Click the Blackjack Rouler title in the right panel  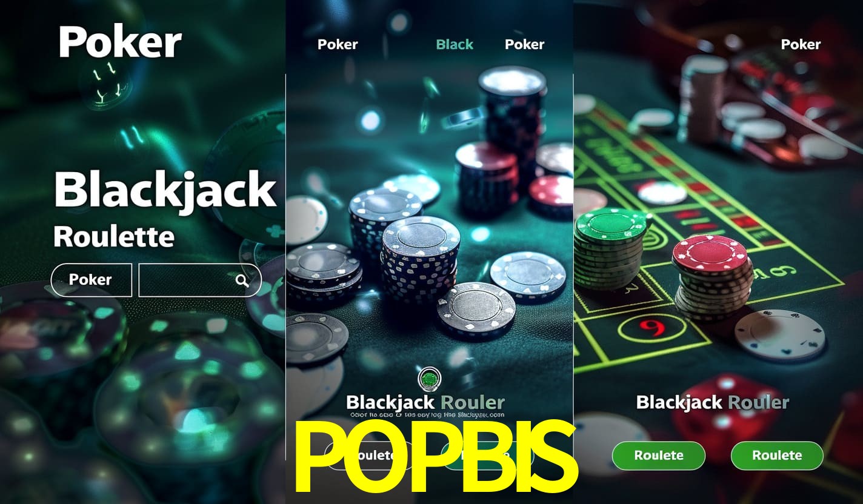tap(713, 402)
